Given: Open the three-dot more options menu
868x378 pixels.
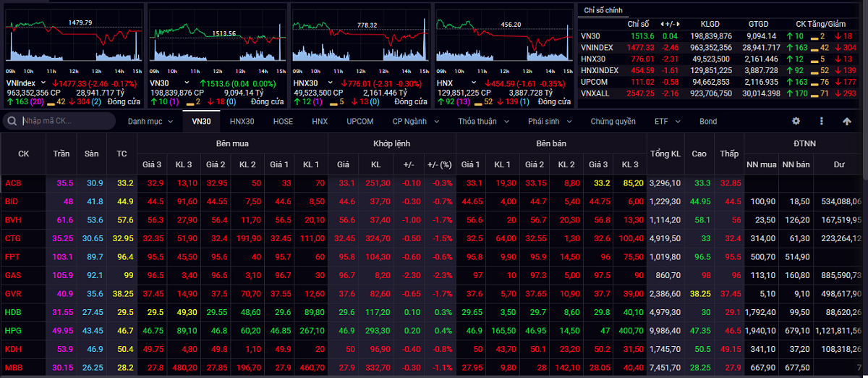Looking at the screenshot, I should (822, 121).
